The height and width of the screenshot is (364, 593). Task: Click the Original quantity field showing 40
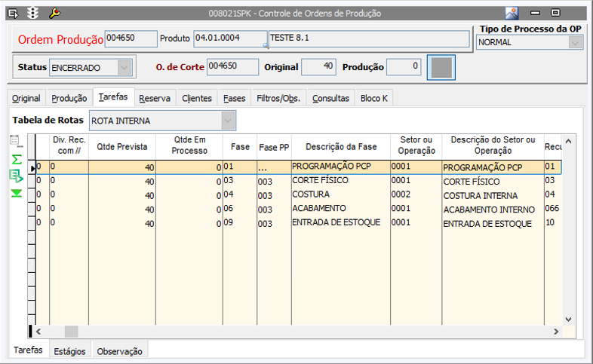click(x=318, y=67)
